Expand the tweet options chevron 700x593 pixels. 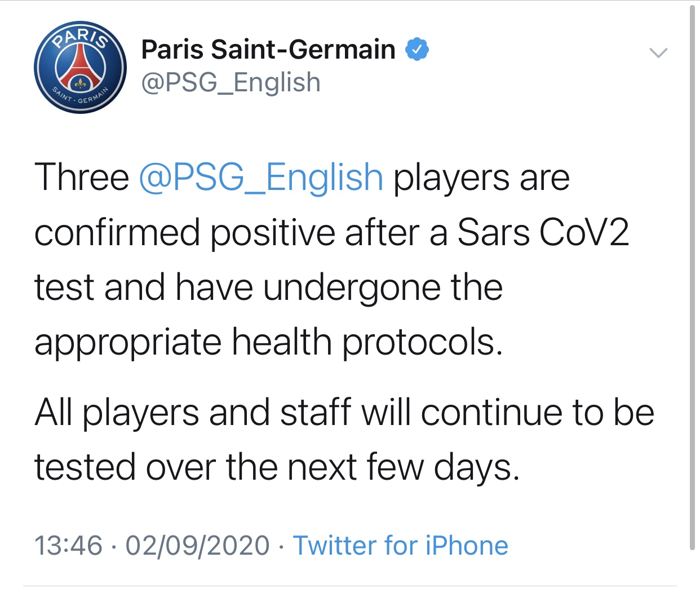click(x=658, y=53)
